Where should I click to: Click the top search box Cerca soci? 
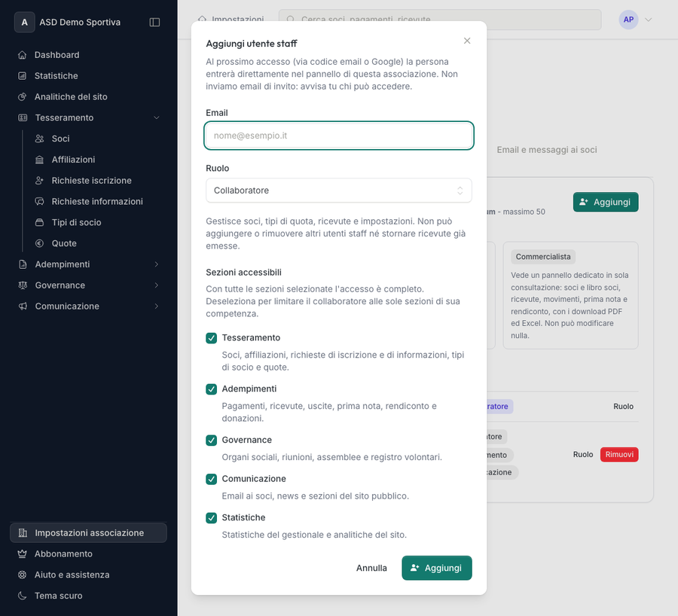coord(440,20)
